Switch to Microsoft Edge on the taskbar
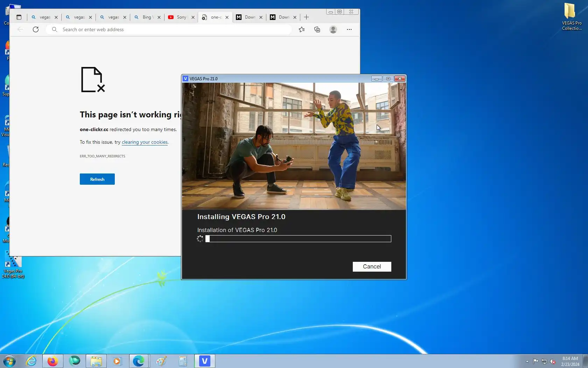 coord(139,361)
